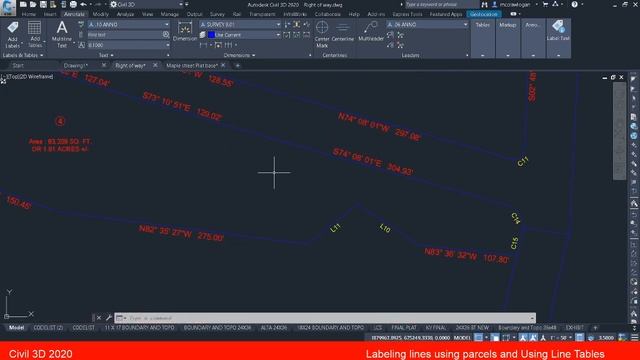Click the Find text input field
The width and height of the screenshot is (640, 360).
point(124,35)
